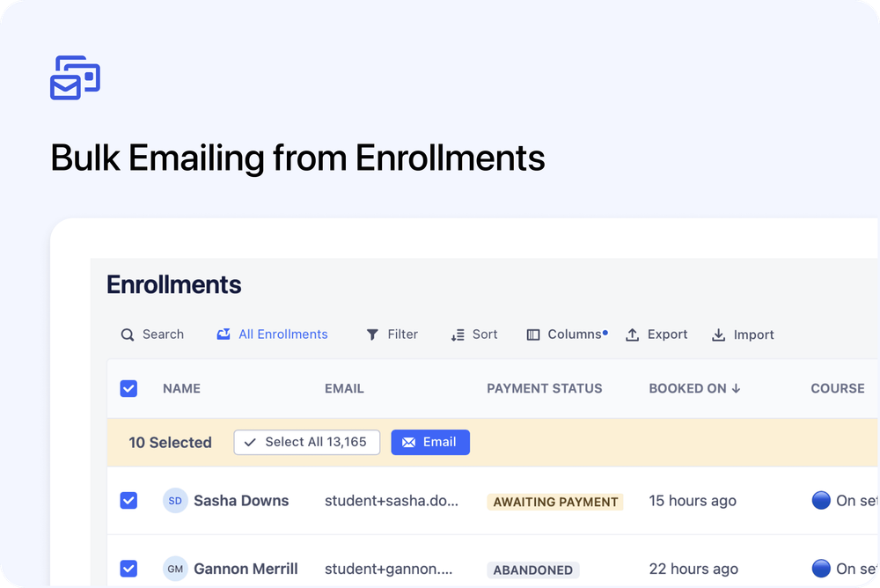The height and width of the screenshot is (588, 880).
Task: Open the Filter options for enrollments
Action: click(x=392, y=334)
